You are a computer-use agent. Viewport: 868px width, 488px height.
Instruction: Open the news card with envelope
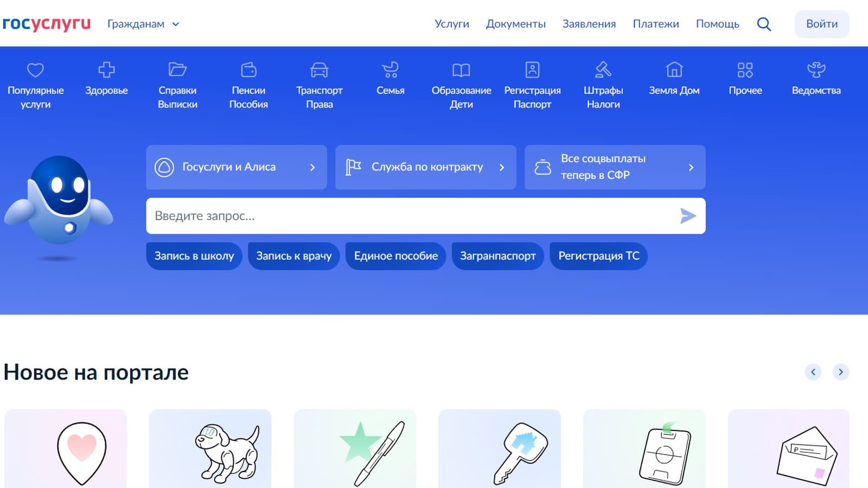click(x=789, y=449)
